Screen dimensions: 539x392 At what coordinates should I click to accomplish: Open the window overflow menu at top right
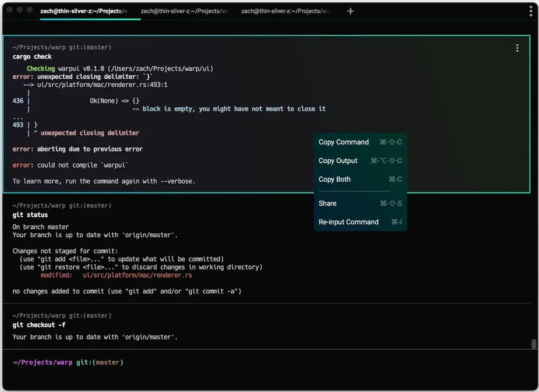pyautogui.click(x=531, y=11)
